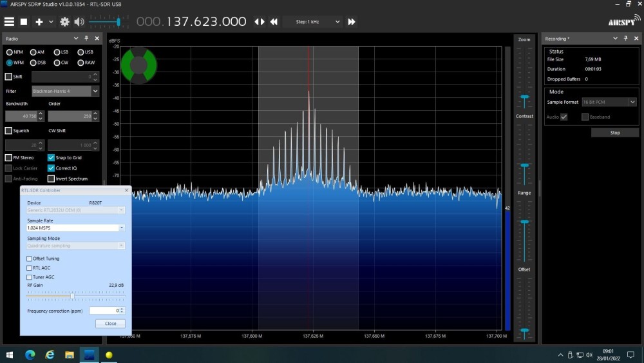This screenshot has height=363, width=644.
Task: Click the center tuning arrows icon
Action: (x=260, y=22)
